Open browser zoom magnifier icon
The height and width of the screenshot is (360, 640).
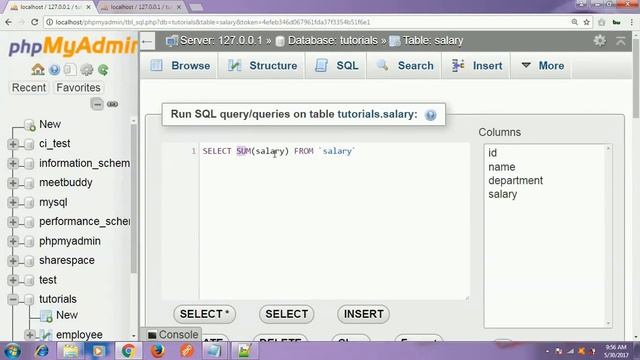[574, 22]
